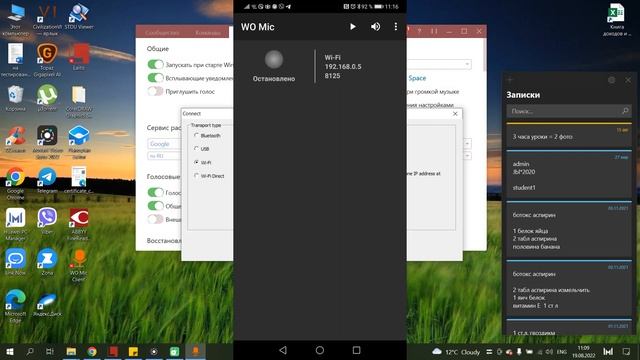Click the ENG language indicator
The image size is (640, 360).
pyautogui.click(x=562, y=352)
